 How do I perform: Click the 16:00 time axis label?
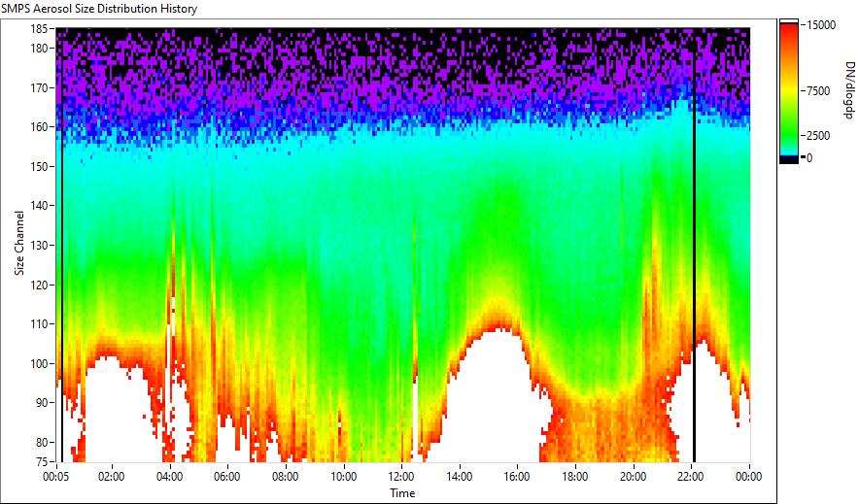517,477
